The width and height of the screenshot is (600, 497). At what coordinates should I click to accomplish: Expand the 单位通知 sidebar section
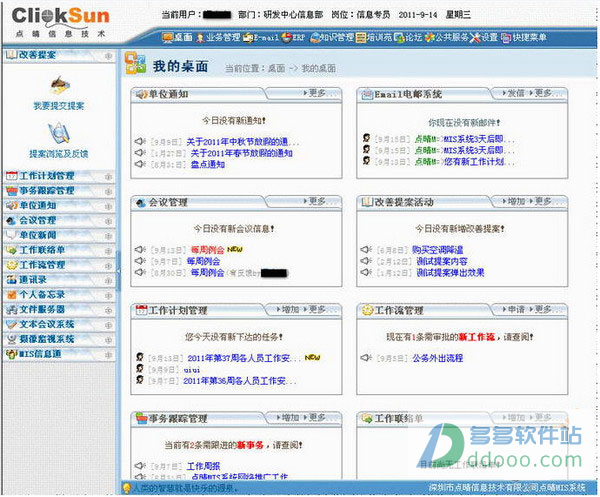[59, 205]
